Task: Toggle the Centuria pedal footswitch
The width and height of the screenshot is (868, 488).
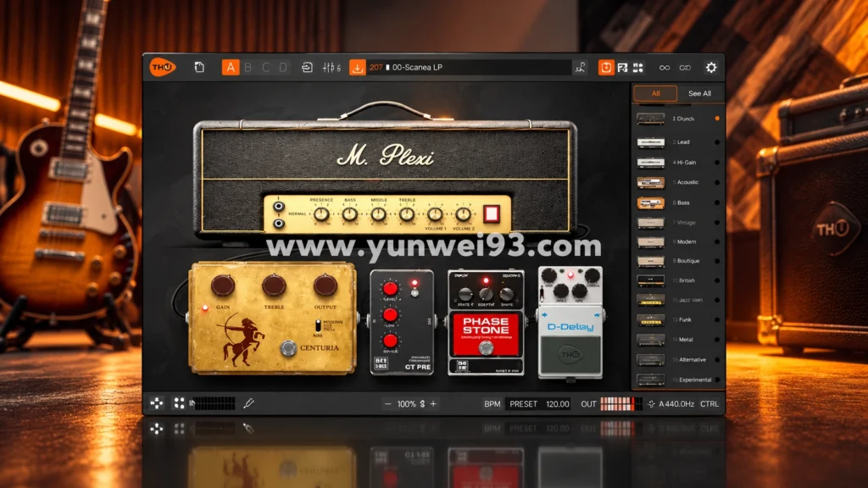Action: click(288, 348)
